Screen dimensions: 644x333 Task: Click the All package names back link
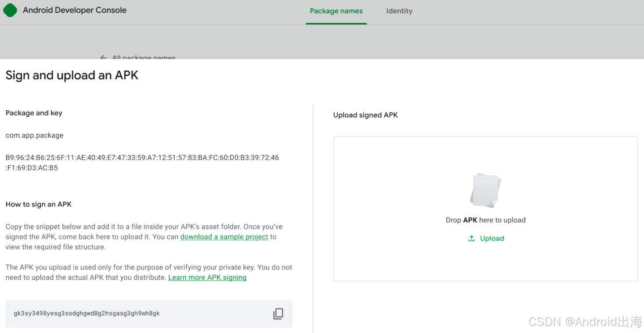coord(144,58)
